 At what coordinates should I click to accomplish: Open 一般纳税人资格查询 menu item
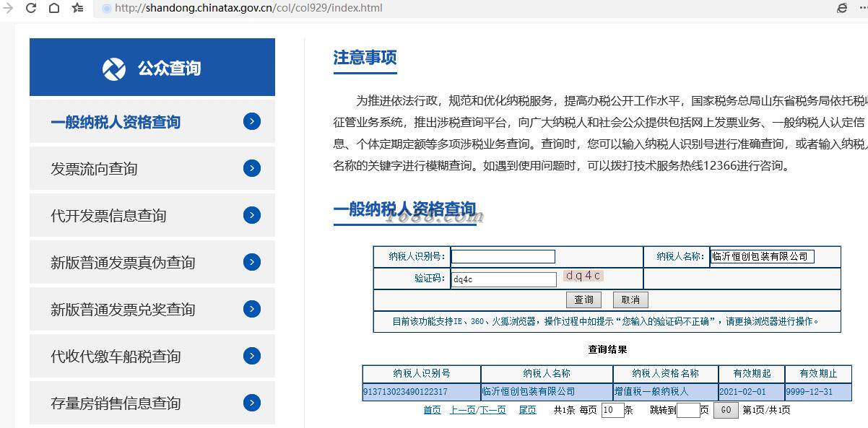click(x=152, y=121)
